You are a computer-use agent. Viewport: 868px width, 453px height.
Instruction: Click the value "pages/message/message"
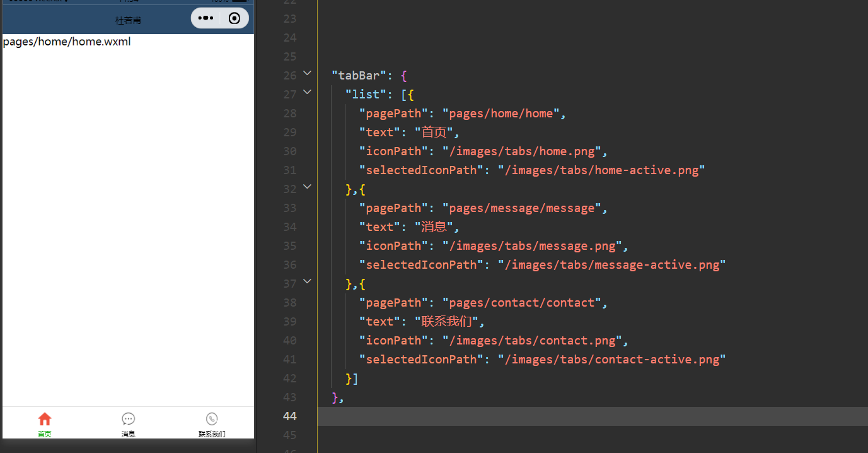(x=521, y=208)
